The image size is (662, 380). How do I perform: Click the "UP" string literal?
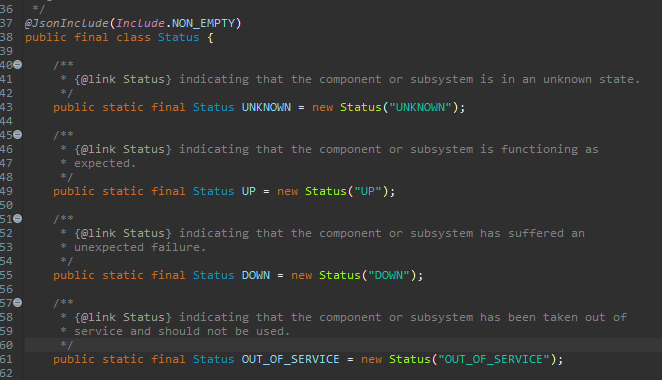click(368, 191)
